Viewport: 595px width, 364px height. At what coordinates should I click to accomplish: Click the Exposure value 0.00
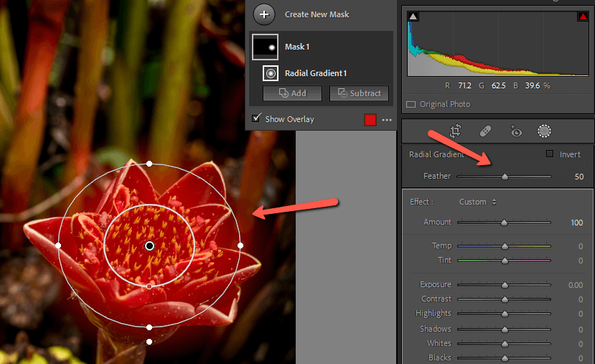576,285
